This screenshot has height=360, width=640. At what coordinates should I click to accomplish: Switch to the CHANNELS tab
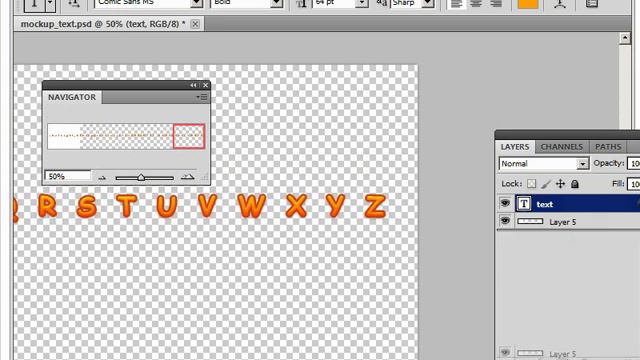click(562, 147)
